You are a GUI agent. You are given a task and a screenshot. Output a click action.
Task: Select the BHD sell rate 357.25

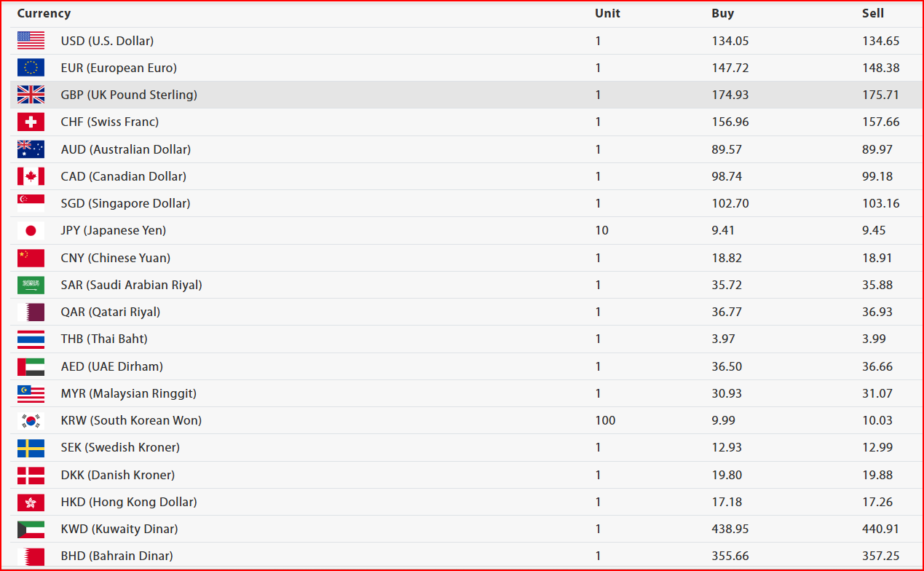pyautogui.click(x=880, y=556)
